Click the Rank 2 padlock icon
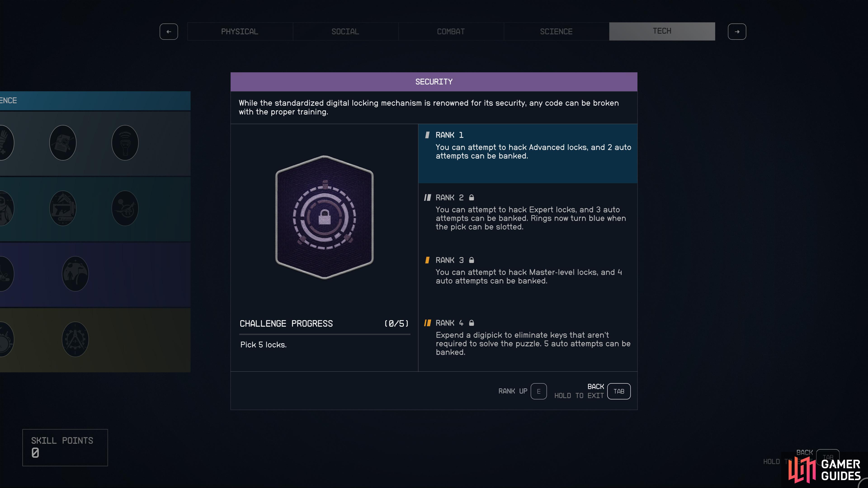This screenshot has width=868, height=488. point(471,197)
